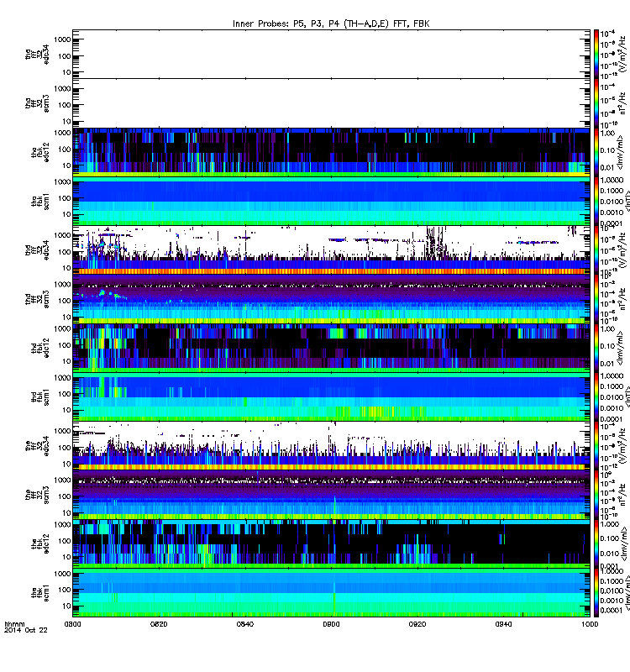
Task: Click the 0820 time axis tick label
Action: 159,624
